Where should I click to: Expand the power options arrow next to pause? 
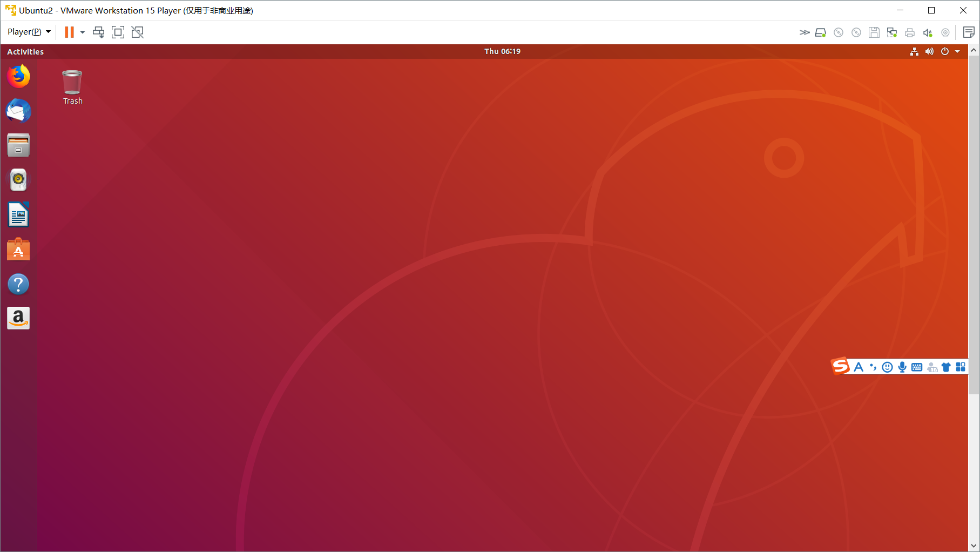(83, 32)
